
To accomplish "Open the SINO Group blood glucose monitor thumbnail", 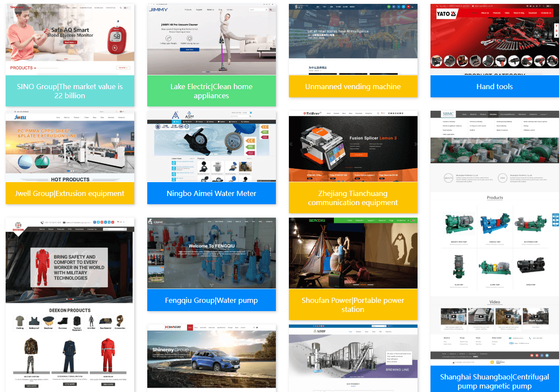I will pos(70,40).
